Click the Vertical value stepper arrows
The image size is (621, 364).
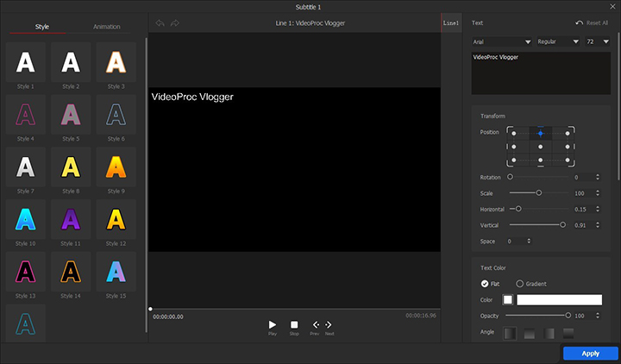click(598, 225)
